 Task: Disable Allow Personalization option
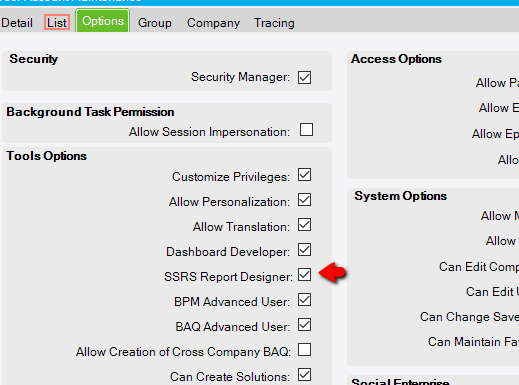click(305, 200)
